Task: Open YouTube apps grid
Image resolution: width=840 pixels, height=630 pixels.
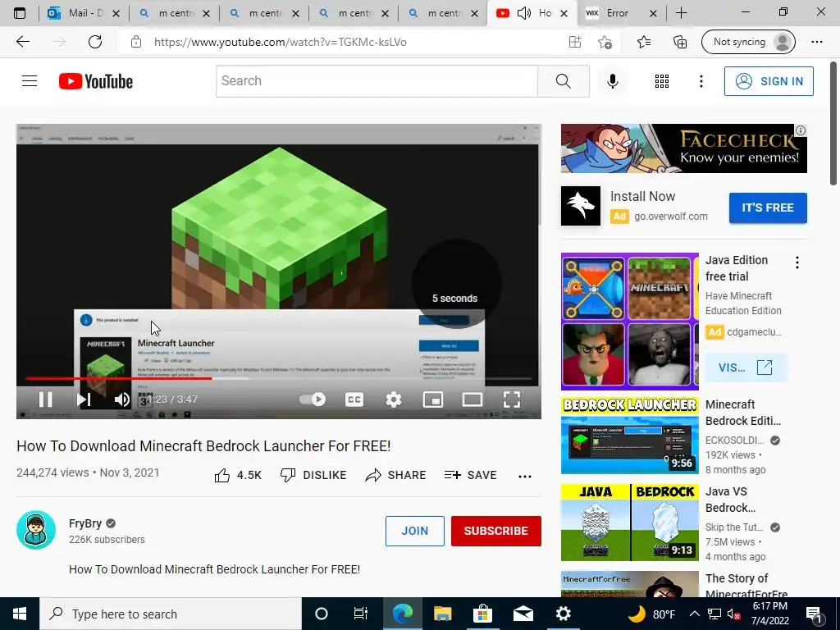Action: [662, 81]
